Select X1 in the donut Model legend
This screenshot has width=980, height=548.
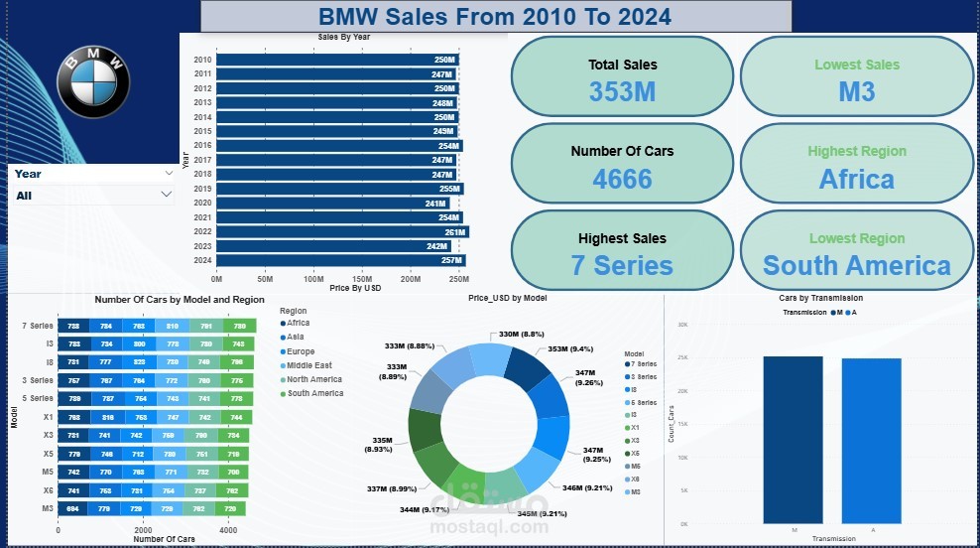633,427
